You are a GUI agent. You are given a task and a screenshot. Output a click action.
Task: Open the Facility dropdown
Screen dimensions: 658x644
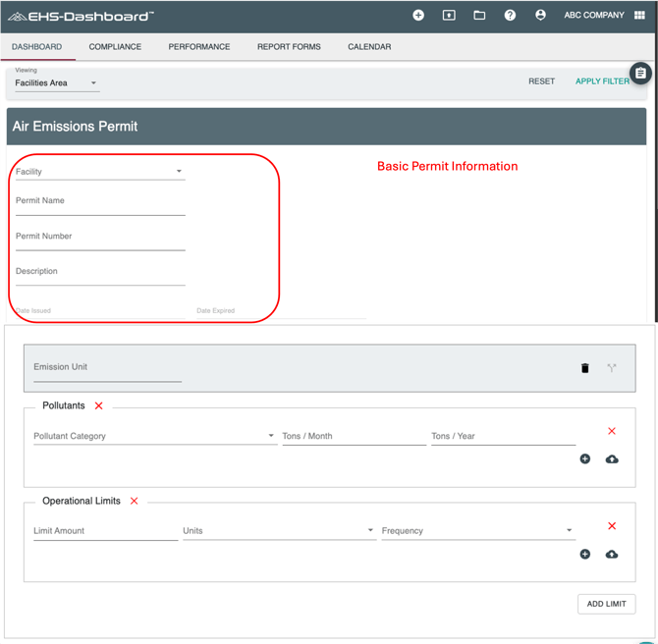(x=99, y=172)
